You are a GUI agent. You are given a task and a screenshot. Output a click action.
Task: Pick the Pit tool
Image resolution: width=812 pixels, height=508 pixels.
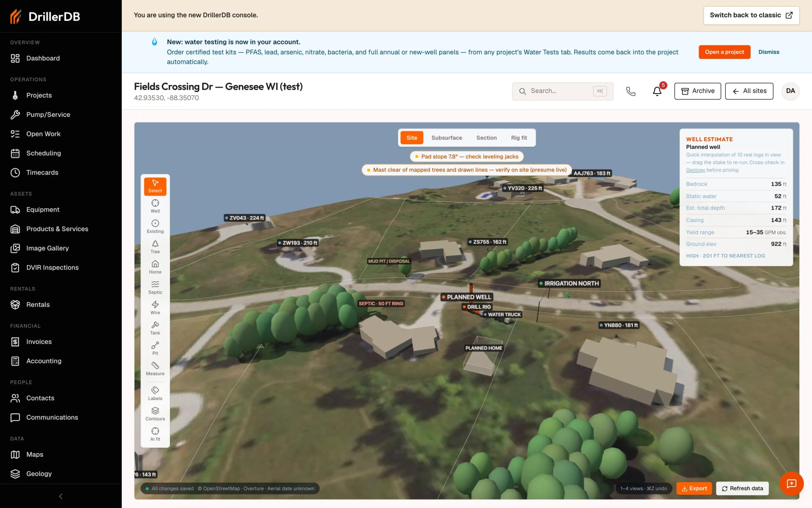click(155, 348)
